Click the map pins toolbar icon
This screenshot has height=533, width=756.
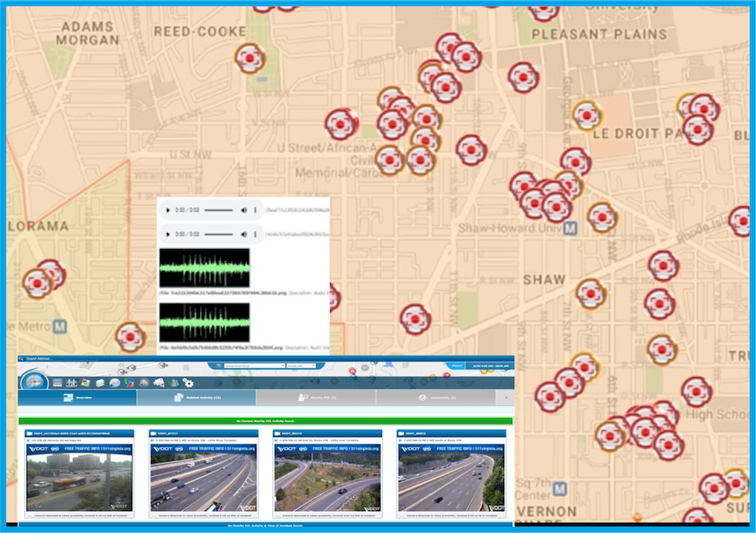pyautogui.click(x=129, y=383)
